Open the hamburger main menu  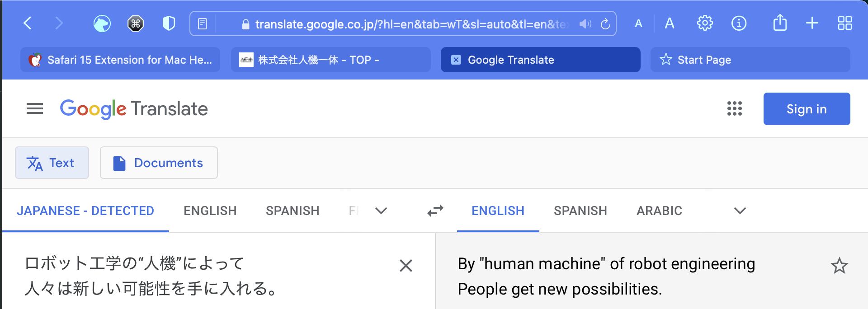pos(35,109)
